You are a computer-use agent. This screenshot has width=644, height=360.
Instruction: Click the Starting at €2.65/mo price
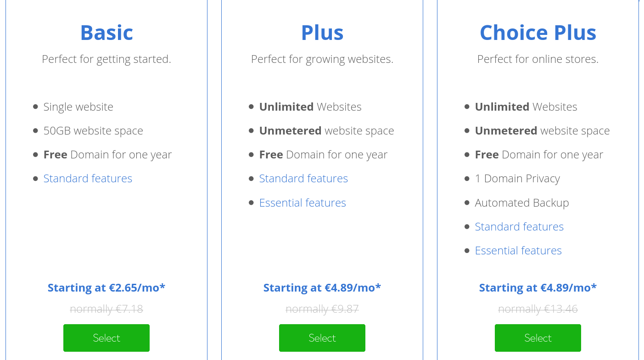click(x=106, y=288)
